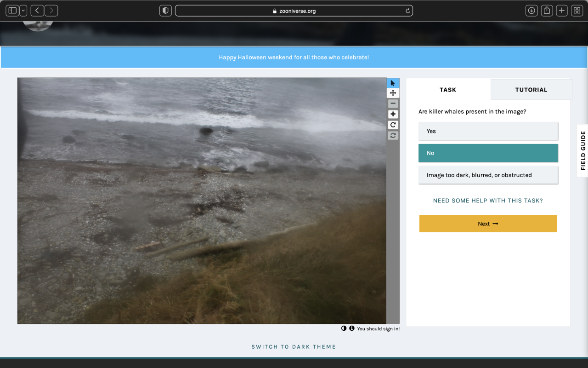588x368 pixels.
Task: Zoom out of the subject image
Action: [x=393, y=103]
